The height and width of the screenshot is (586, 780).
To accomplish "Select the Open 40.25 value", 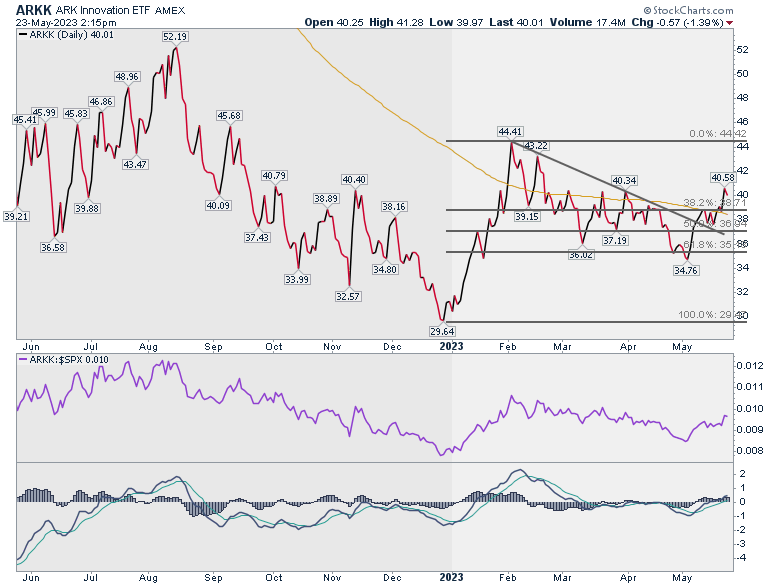I will tap(334, 22).
